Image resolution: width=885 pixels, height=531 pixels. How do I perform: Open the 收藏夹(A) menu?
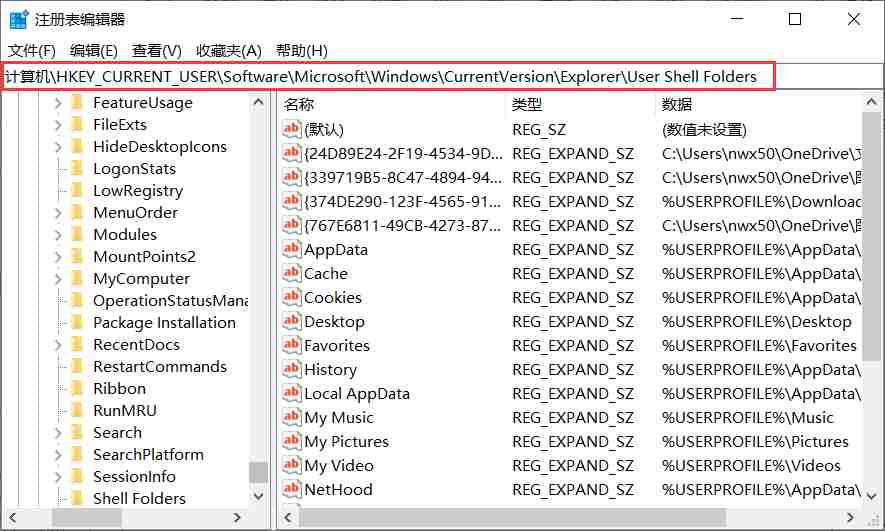(229, 51)
